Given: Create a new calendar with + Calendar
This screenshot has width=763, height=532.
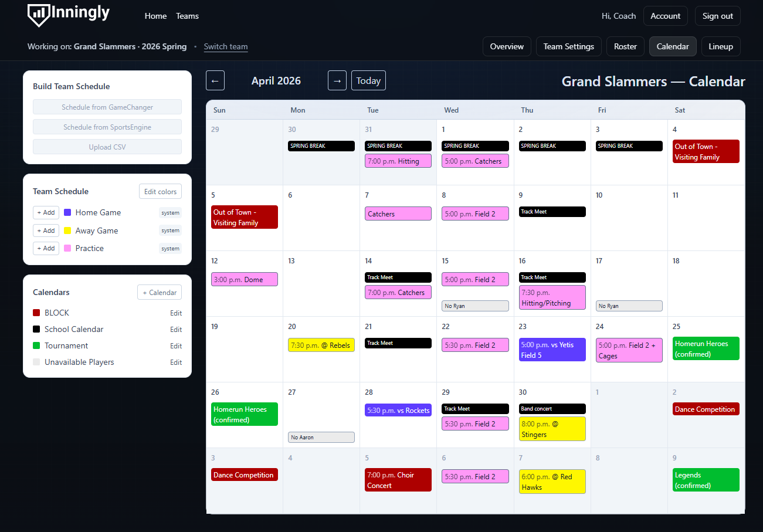Looking at the screenshot, I should (159, 292).
